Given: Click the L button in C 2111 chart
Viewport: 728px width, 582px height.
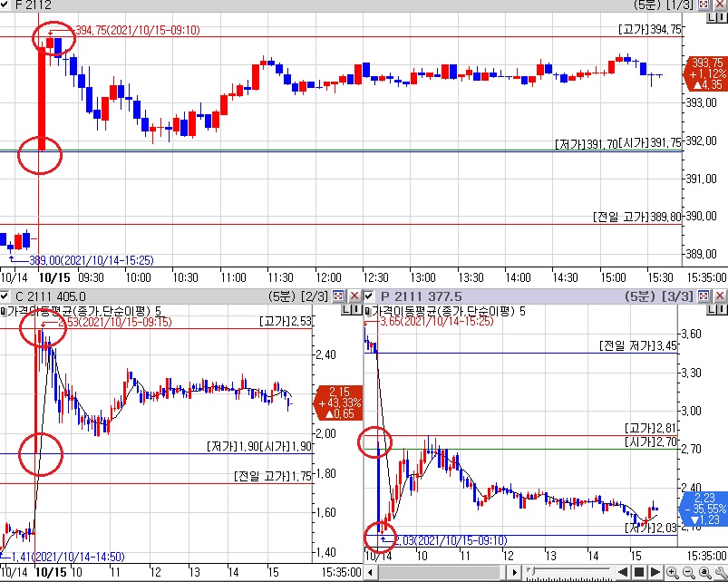Looking at the screenshot, I should coord(346,310).
